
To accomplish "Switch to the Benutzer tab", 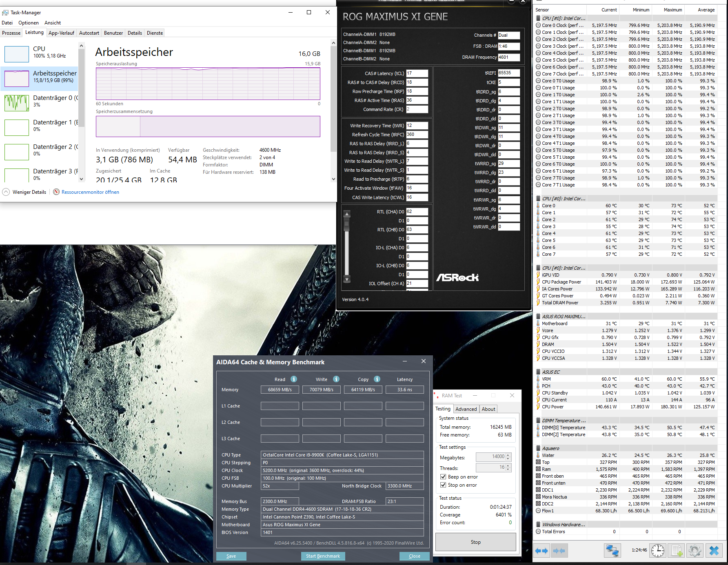I will click(113, 33).
